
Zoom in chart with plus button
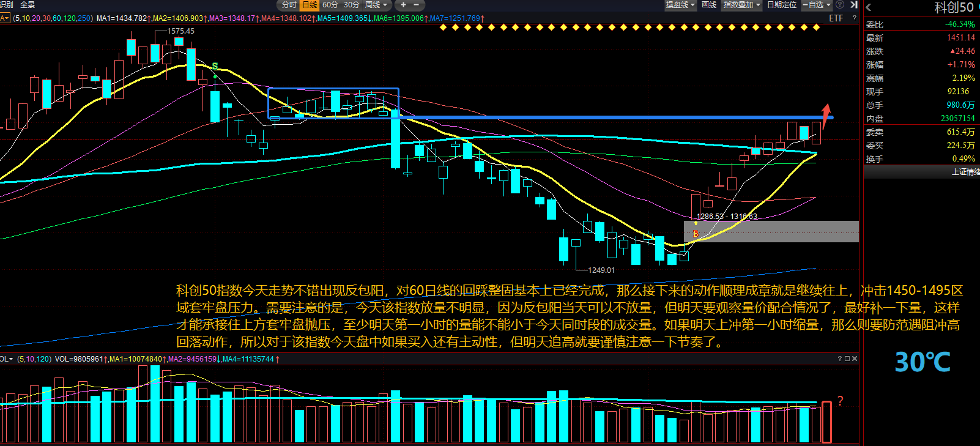coord(403,5)
